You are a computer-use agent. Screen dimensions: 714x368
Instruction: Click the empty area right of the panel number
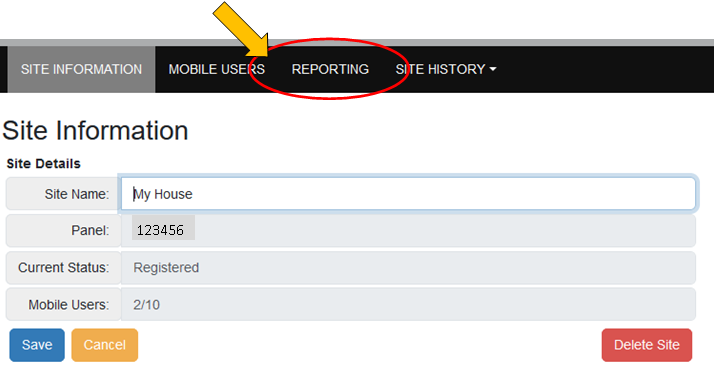(x=444, y=230)
